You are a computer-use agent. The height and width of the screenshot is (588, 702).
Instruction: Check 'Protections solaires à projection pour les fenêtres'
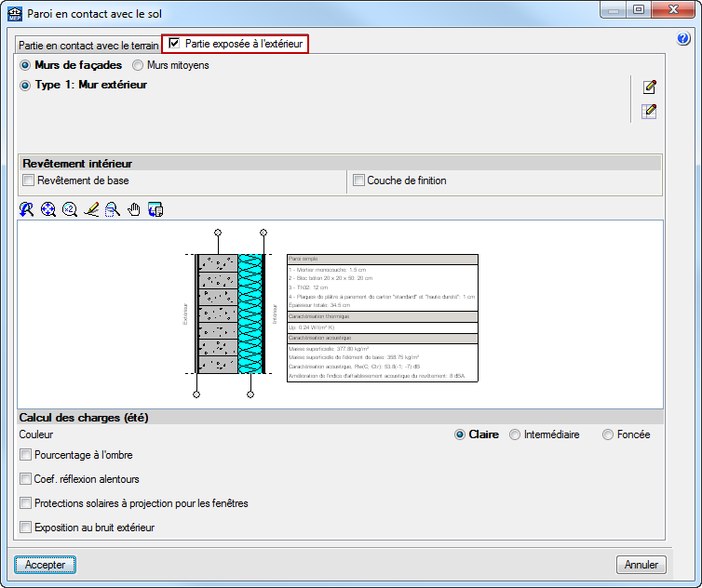point(25,503)
